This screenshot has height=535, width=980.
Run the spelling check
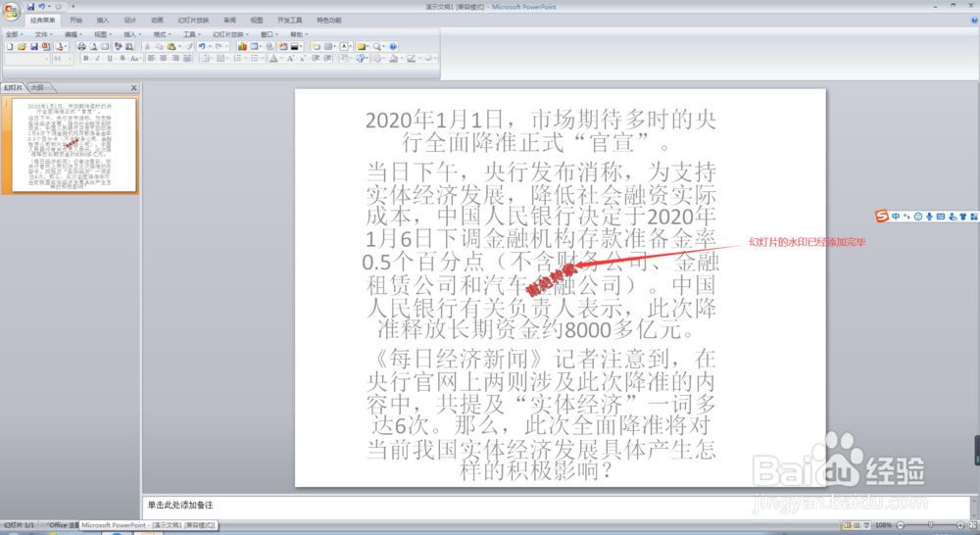[x=118, y=46]
